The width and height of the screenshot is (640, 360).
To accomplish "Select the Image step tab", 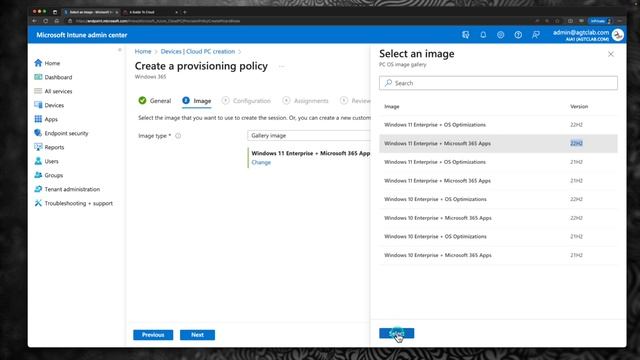I will click(x=197, y=101).
